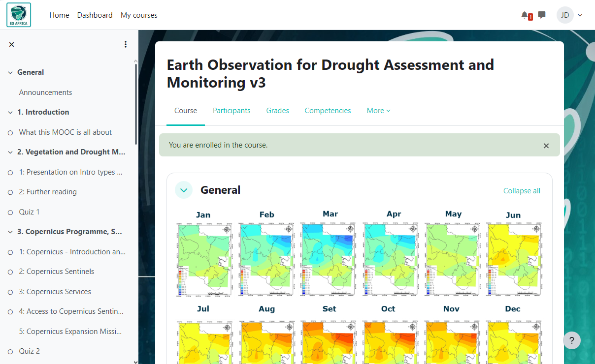Collapse General section in course index
This screenshot has width=595, height=364.
click(10, 72)
